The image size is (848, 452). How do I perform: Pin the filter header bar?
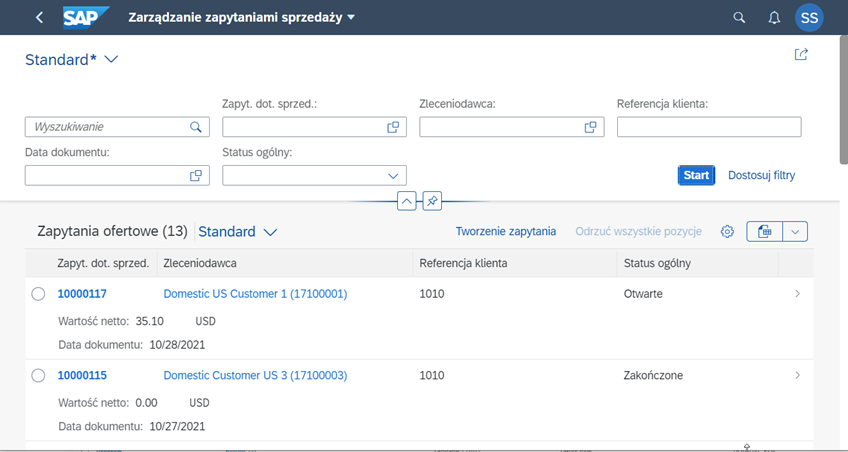click(x=432, y=201)
